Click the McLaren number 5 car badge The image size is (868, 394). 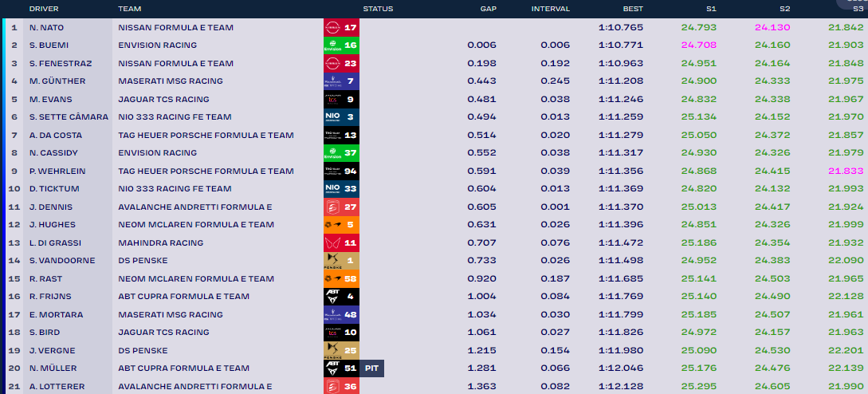pos(341,225)
